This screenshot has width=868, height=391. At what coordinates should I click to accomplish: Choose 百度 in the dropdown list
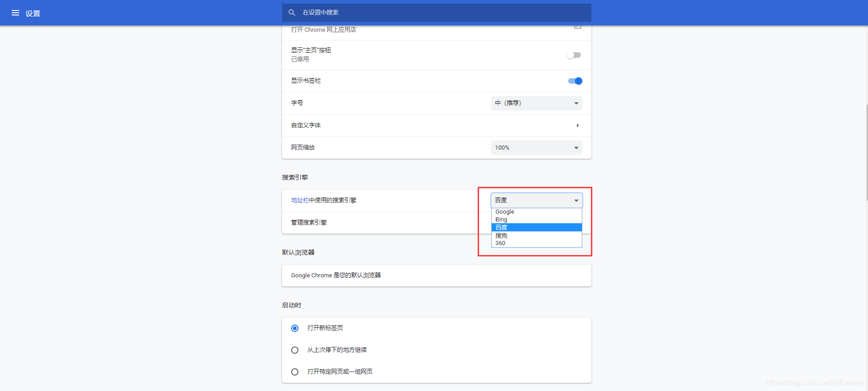(x=537, y=227)
